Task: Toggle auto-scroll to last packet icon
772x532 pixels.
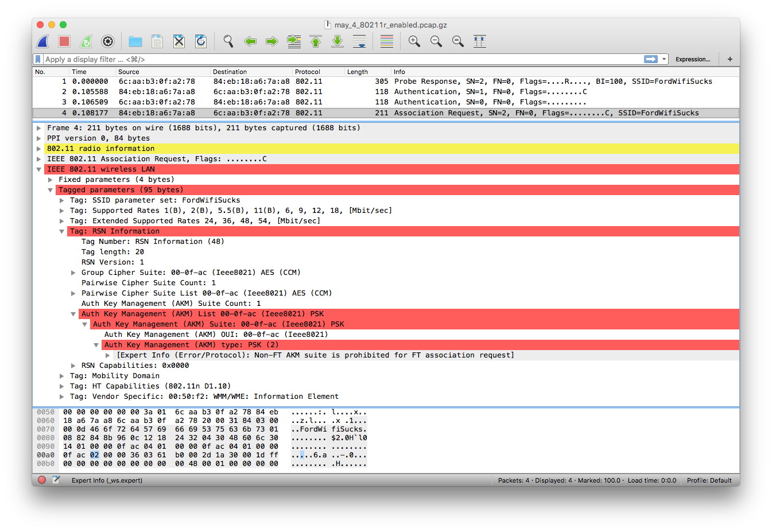Action: tap(359, 41)
